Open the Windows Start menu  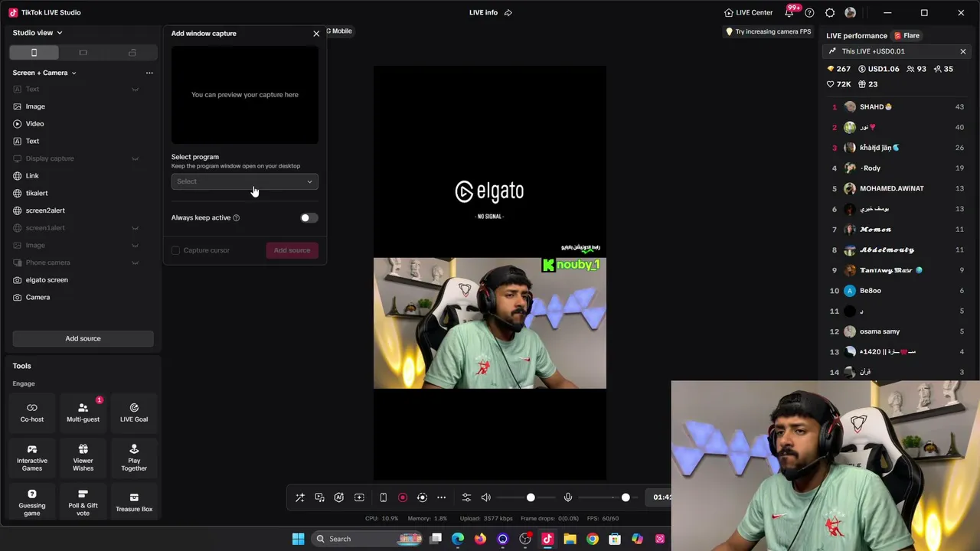pyautogui.click(x=298, y=539)
